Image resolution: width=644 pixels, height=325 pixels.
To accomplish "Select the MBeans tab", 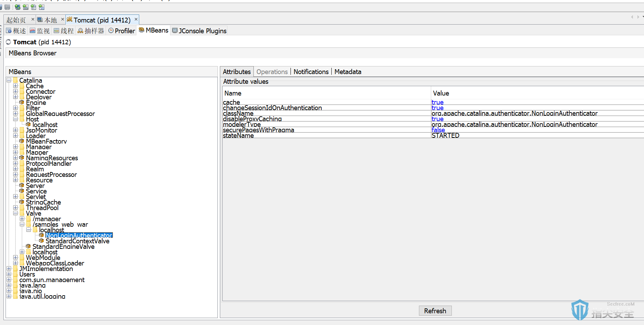I will pos(154,30).
